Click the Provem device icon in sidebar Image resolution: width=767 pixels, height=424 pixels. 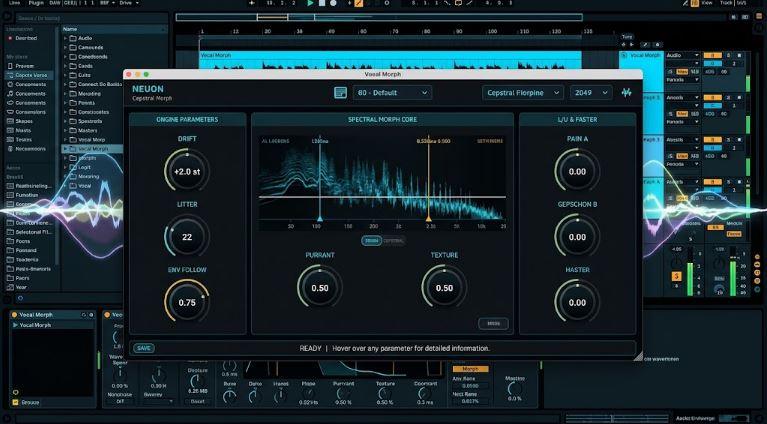point(10,66)
